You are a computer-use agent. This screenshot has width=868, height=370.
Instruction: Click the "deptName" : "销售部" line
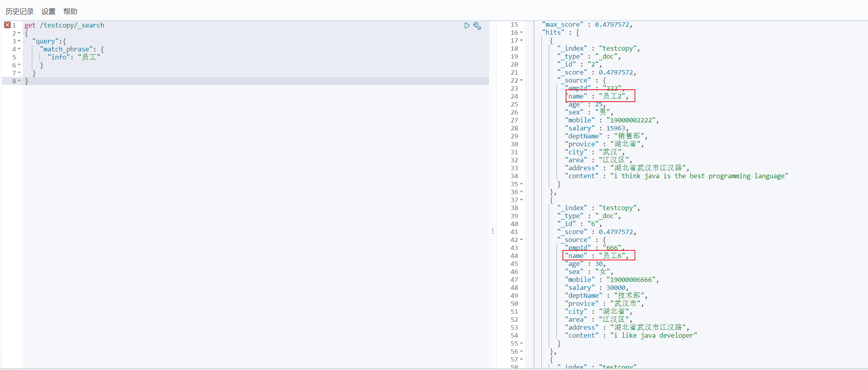[x=606, y=136]
